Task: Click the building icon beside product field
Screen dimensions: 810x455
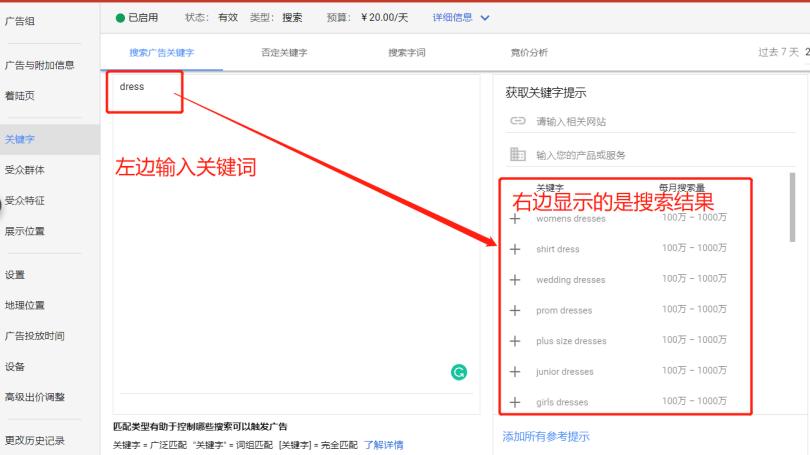Action: point(518,154)
